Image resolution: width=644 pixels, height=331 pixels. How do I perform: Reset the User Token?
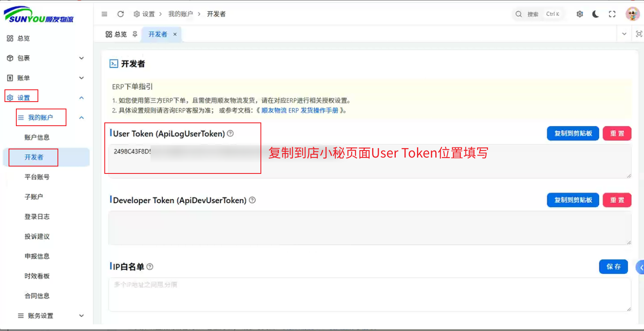(617, 133)
